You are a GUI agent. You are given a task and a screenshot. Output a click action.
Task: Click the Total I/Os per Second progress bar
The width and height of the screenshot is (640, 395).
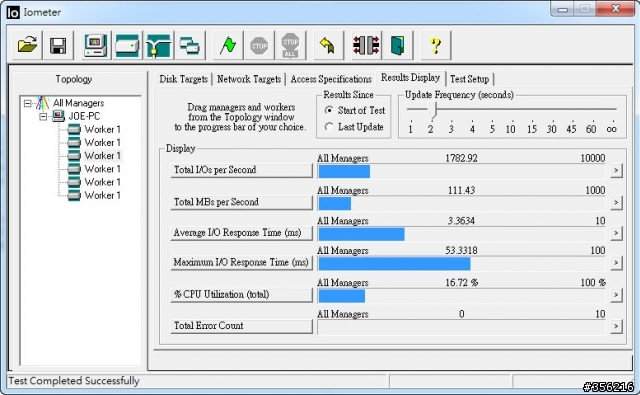click(x=462, y=172)
